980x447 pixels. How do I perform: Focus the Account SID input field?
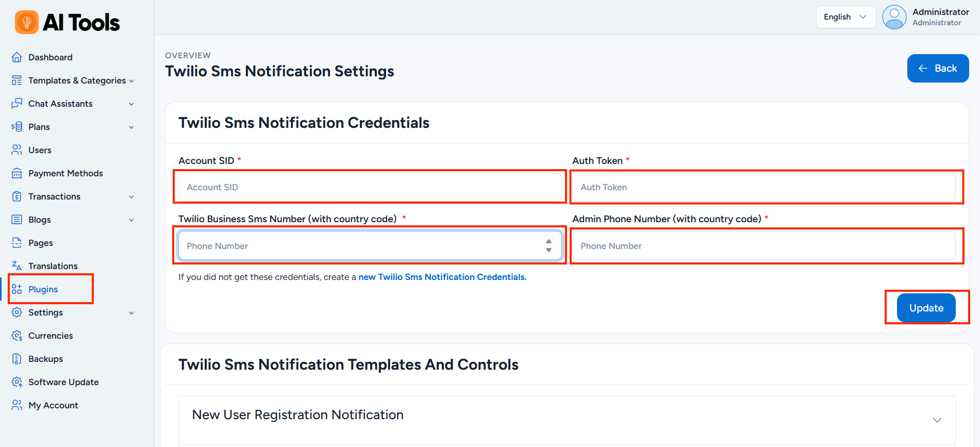pos(370,187)
